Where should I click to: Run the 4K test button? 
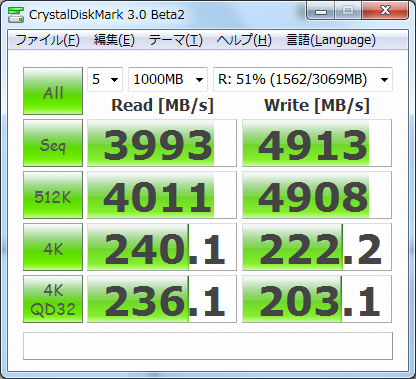53,247
